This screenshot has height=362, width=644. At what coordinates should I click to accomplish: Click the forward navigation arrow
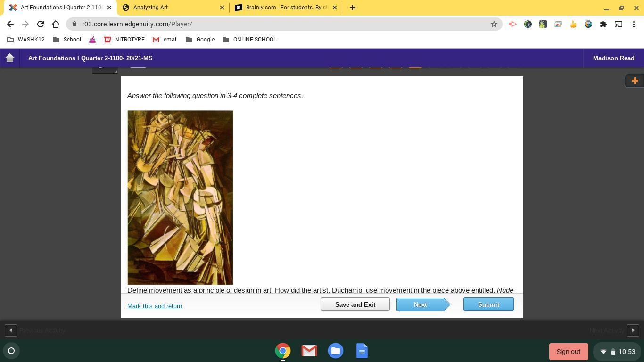click(x=25, y=24)
